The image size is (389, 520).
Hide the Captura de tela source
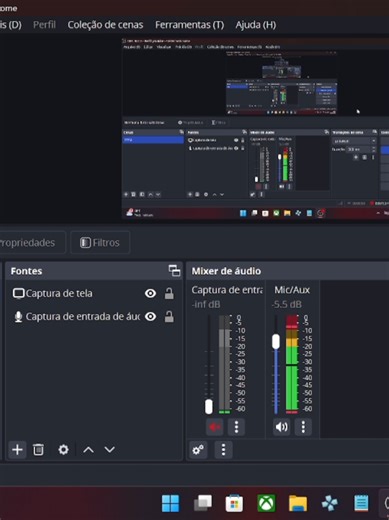pos(150,293)
